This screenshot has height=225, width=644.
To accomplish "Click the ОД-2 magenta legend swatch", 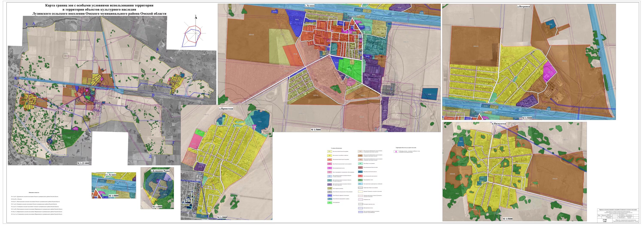I will click(x=330, y=168).
